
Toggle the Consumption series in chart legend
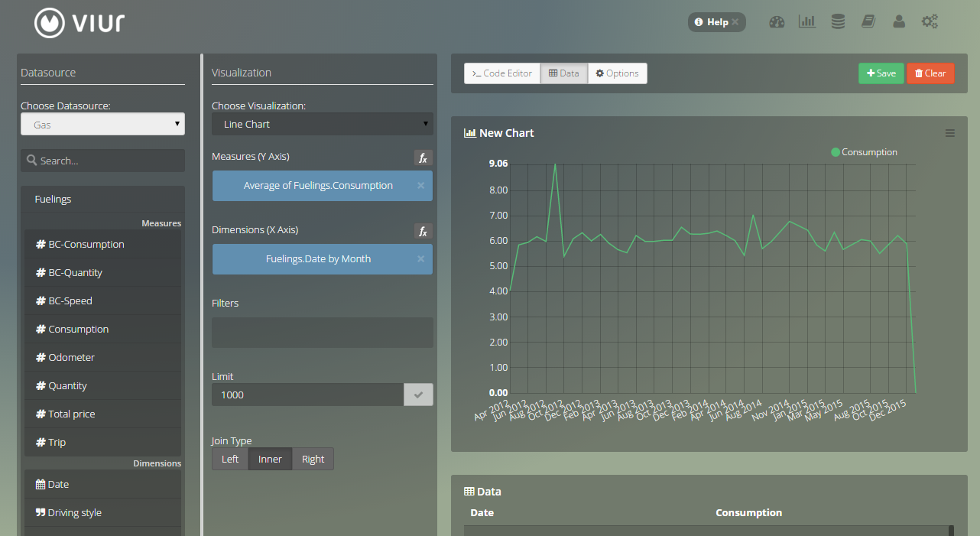tap(864, 152)
